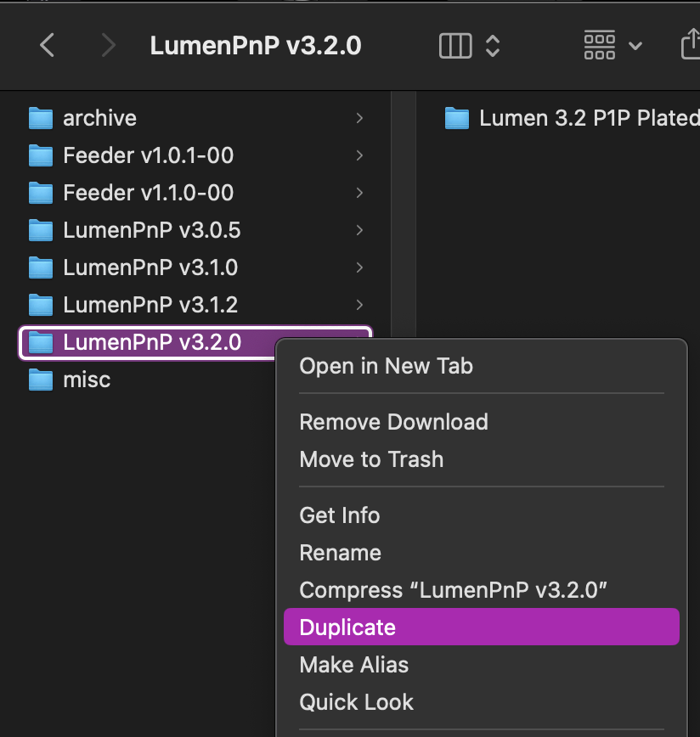Screen dimensions: 700x737
Task: Select Open in New Tab
Action: pyautogui.click(x=386, y=366)
